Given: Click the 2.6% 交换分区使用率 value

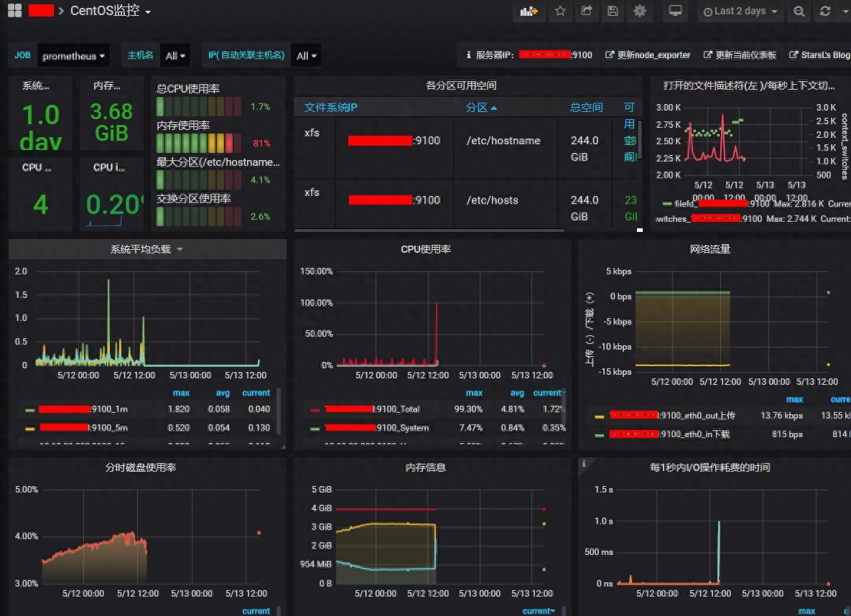Looking at the screenshot, I should tap(261, 217).
